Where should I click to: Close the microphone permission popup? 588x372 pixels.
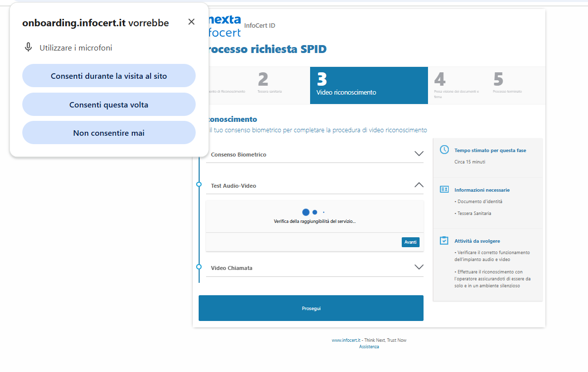[x=191, y=22]
